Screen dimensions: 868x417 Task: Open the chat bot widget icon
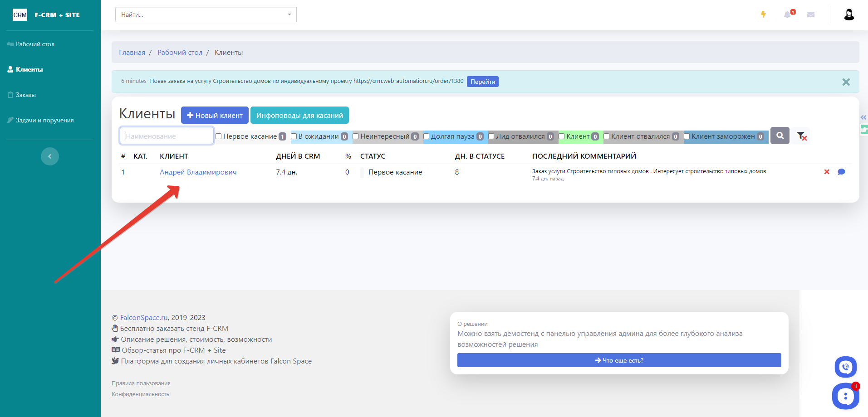(845, 396)
